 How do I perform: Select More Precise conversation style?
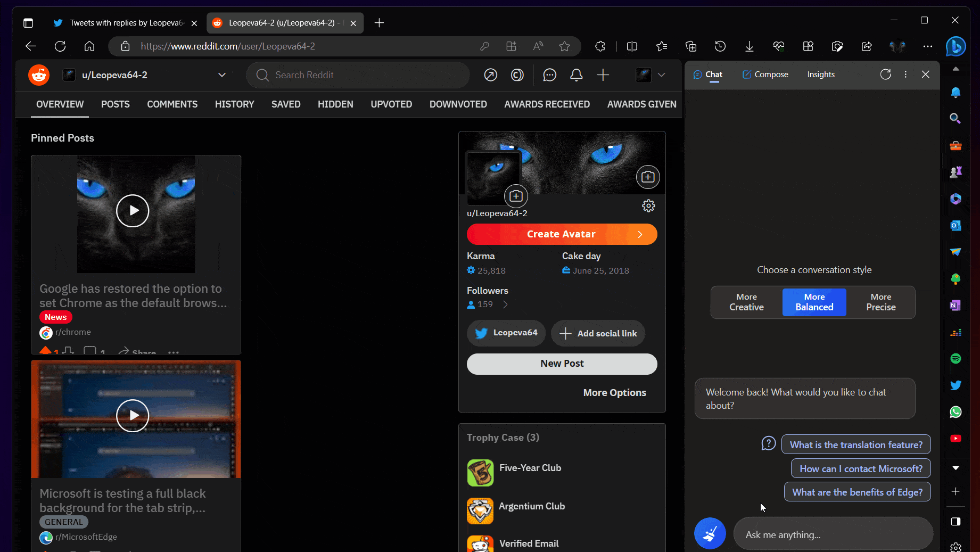point(880,302)
